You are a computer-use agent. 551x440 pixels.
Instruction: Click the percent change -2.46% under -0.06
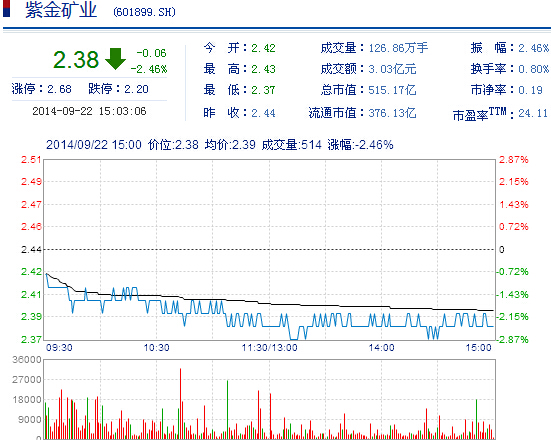149,69
